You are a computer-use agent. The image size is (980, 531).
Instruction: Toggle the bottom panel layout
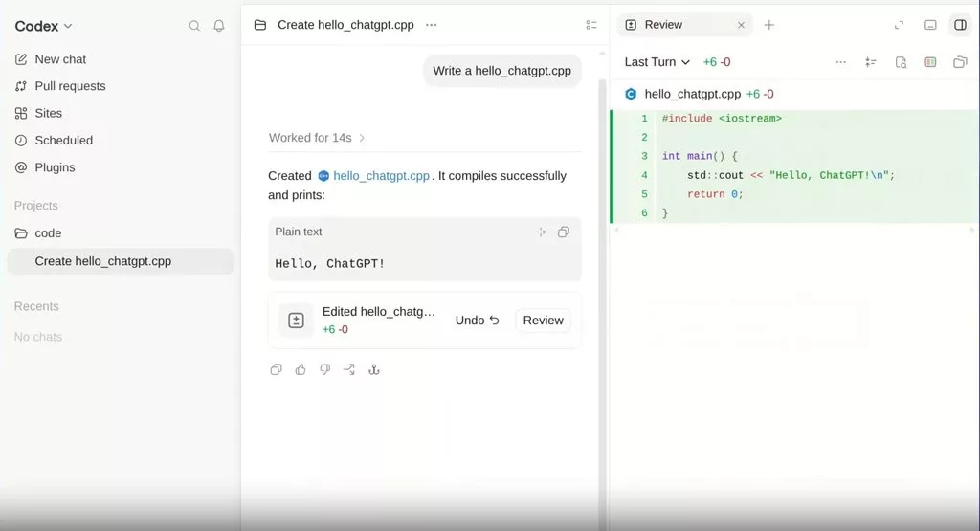pos(930,25)
